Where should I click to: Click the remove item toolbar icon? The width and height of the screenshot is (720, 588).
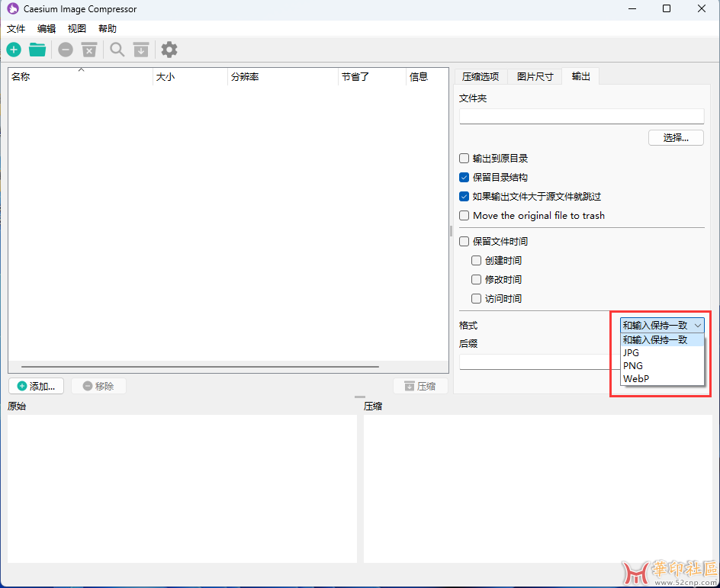point(66,50)
